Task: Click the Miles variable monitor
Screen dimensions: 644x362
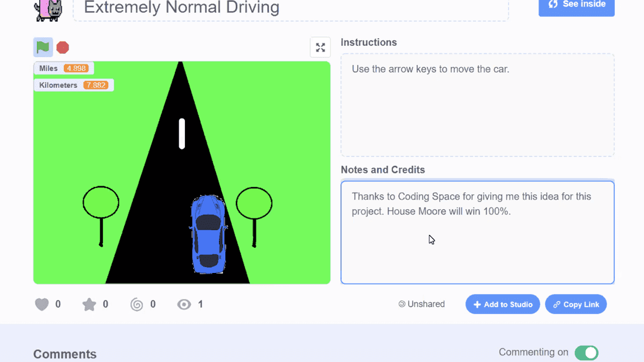Action: (x=64, y=68)
